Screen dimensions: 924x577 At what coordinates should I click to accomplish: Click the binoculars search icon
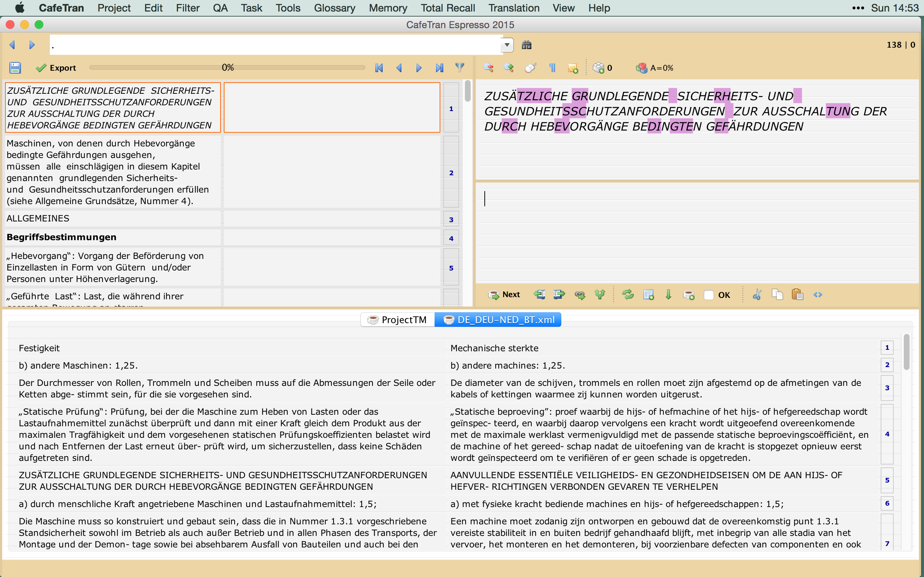tap(527, 45)
